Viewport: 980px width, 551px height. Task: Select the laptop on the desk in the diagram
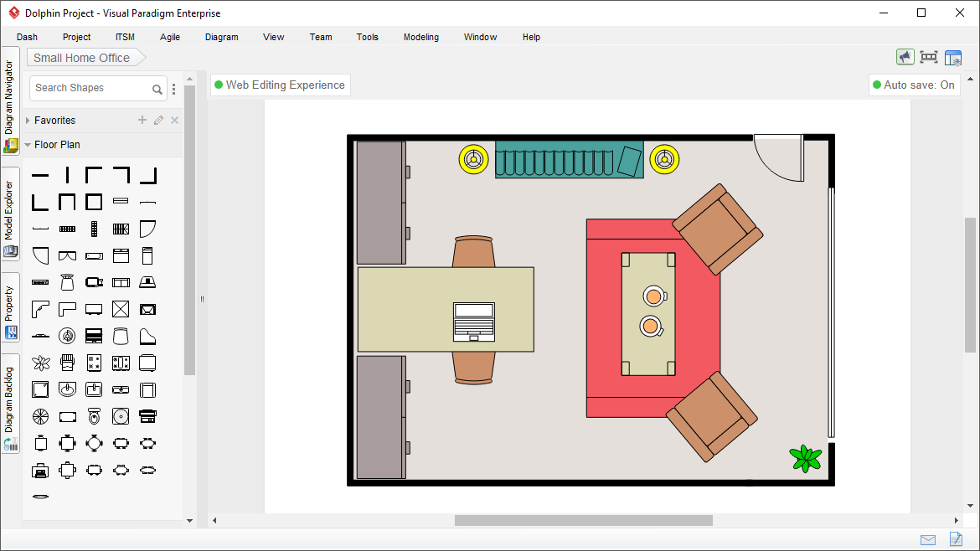[474, 322]
